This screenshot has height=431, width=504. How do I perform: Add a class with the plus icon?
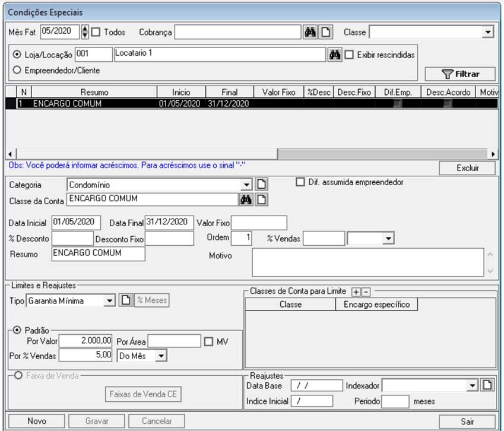tap(356, 292)
